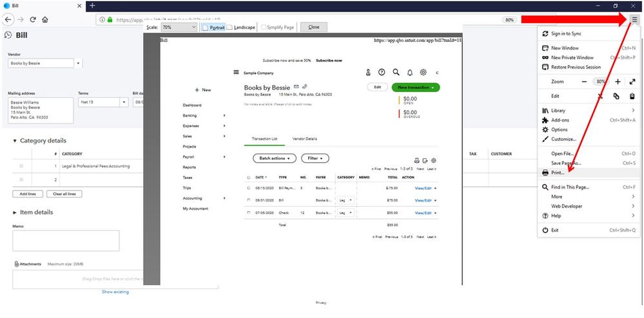This screenshot has height=318, width=644.
Task: Click the print icon above transaction table
Action: tap(416, 160)
